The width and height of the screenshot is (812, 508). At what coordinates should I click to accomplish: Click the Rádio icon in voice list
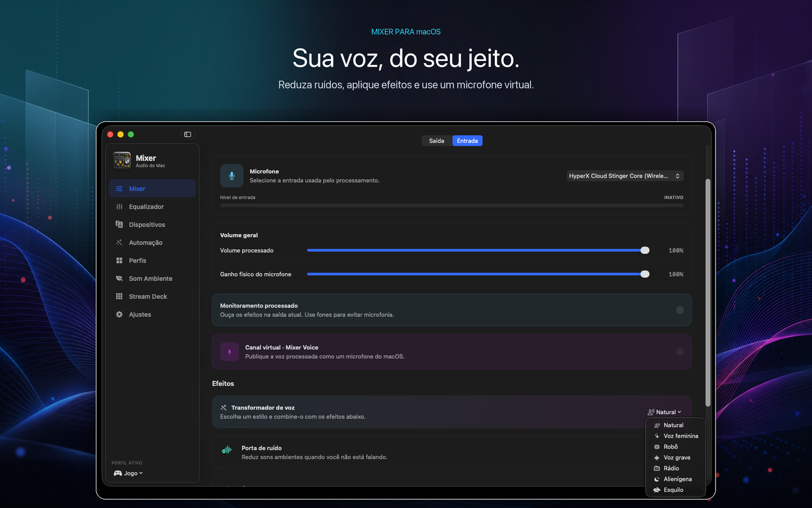click(657, 468)
